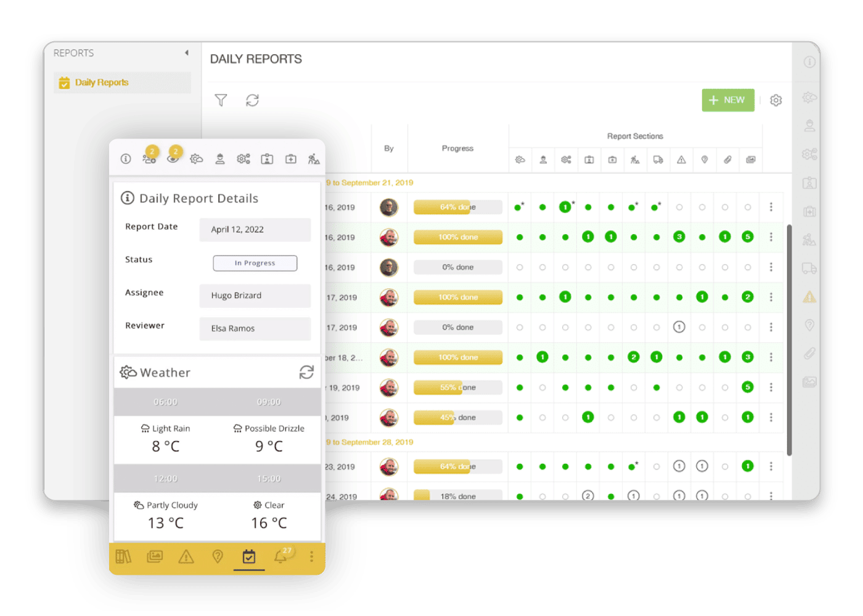Click the green NEW button
Viewport: 863px width, 616px height.
pos(728,100)
